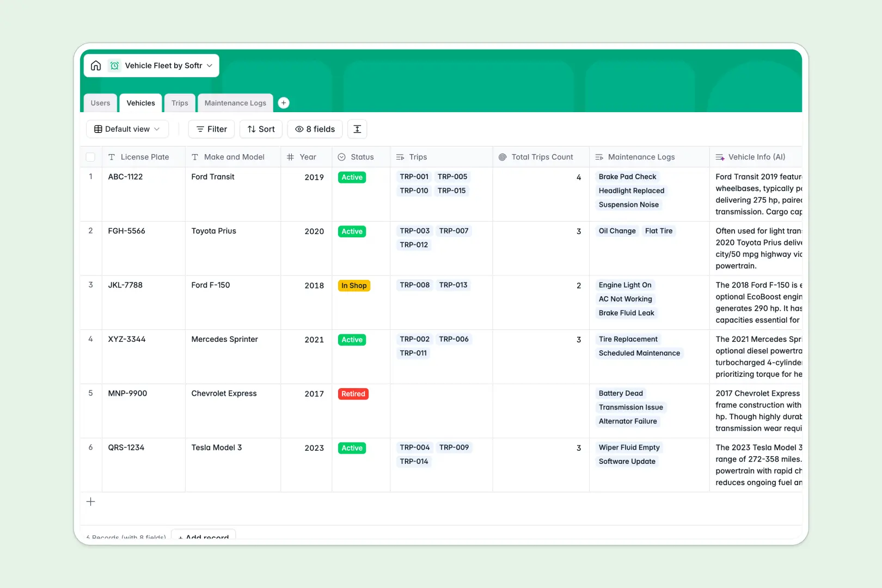Switch to the Users tab

[x=100, y=103]
